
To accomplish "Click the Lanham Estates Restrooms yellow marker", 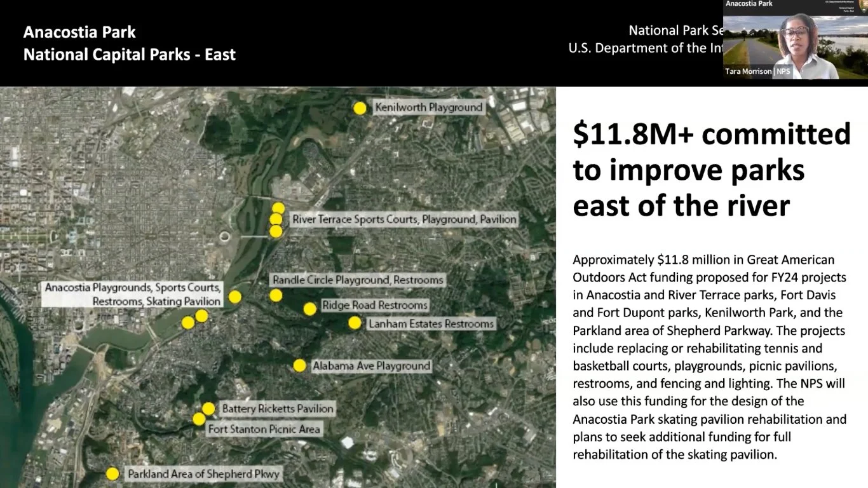I will pyautogui.click(x=355, y=323).
